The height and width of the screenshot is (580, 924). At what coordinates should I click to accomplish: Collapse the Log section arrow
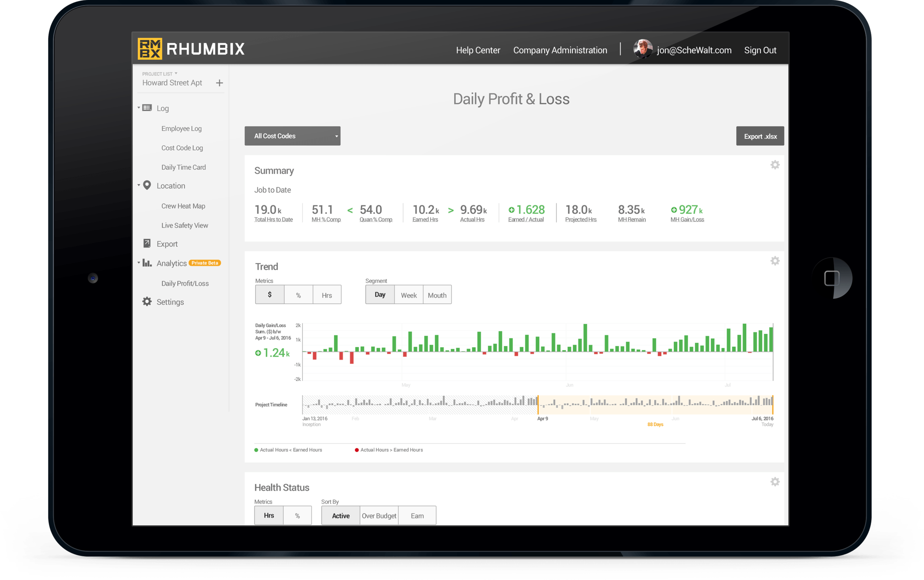(139, 108)
